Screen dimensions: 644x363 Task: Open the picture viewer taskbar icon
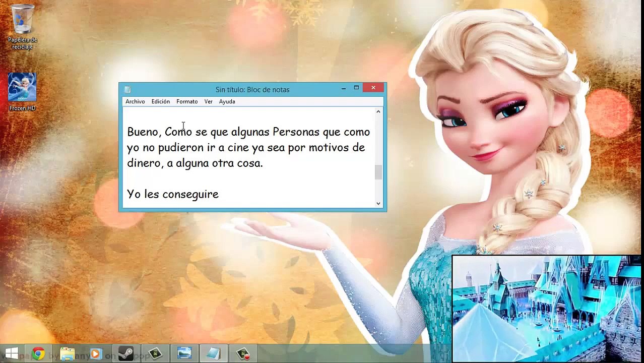pyautogui.click(x=184, y=354)
